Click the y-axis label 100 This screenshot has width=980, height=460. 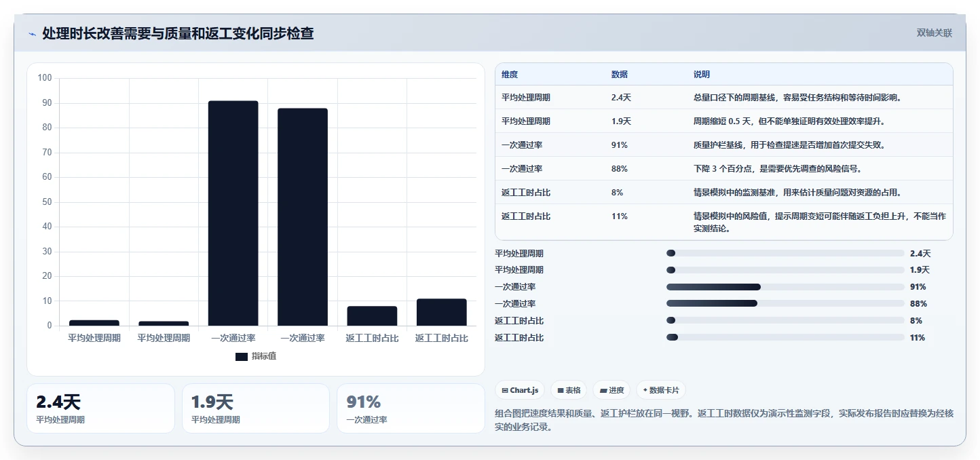point(45,78)
